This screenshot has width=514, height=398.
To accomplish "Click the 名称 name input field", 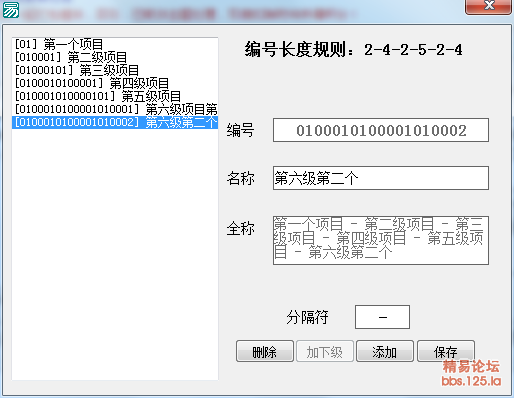I will tap(381, 178).
